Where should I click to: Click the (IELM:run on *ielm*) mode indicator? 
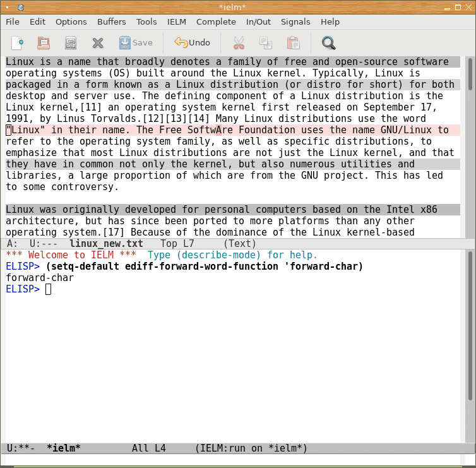251,448
